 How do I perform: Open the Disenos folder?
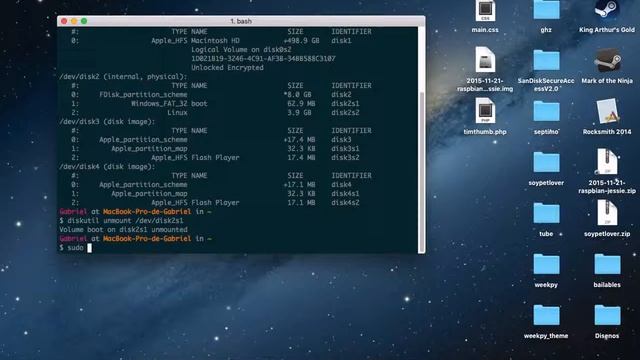click(x=607, y=315)
